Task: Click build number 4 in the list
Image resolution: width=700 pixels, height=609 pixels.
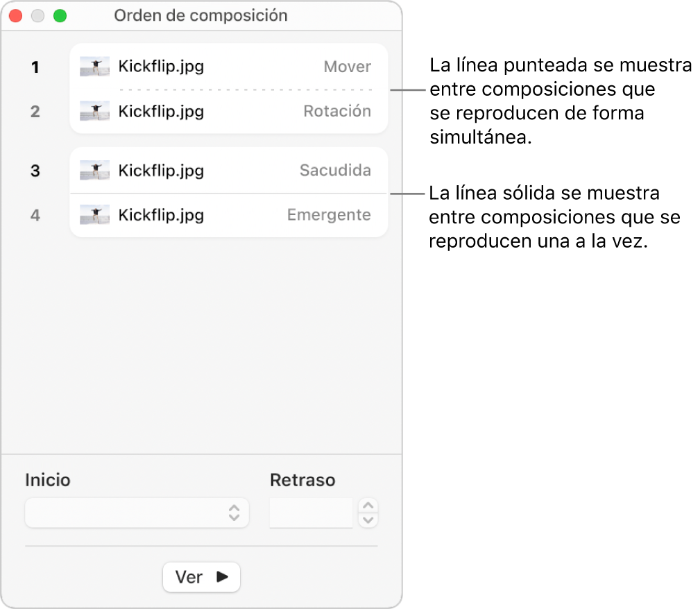Action: (35, 216)
